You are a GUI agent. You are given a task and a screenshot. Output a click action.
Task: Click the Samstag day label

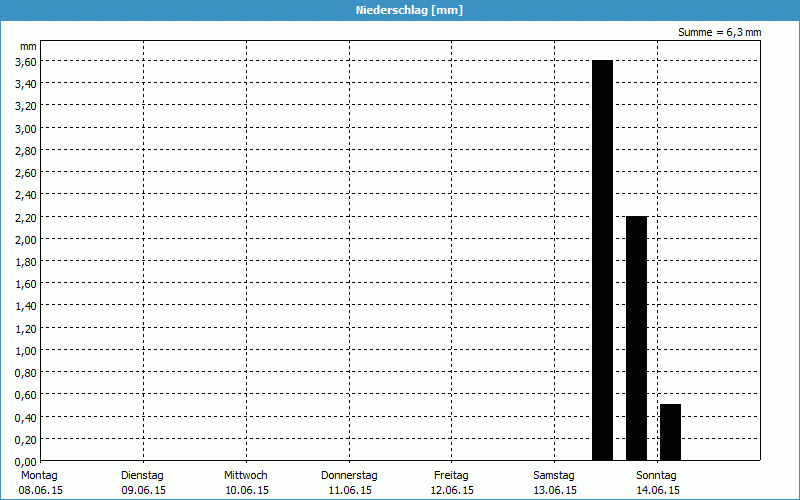(554, 475)
